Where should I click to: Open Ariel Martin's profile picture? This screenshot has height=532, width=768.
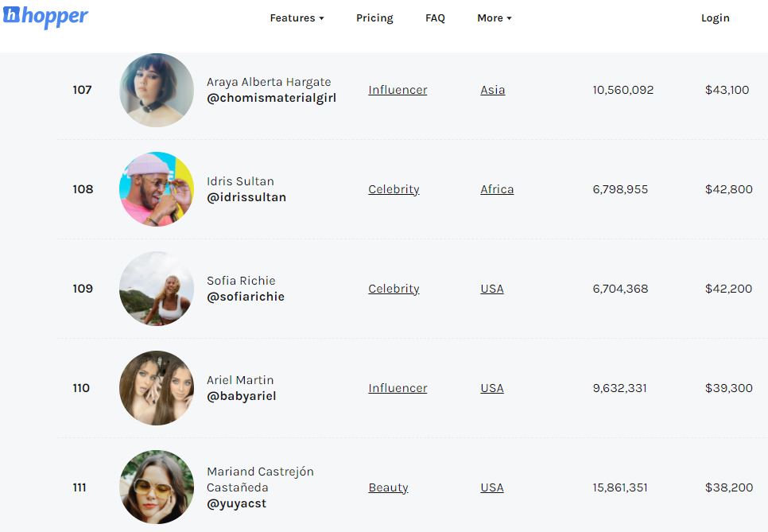click(x=157, y=388)
